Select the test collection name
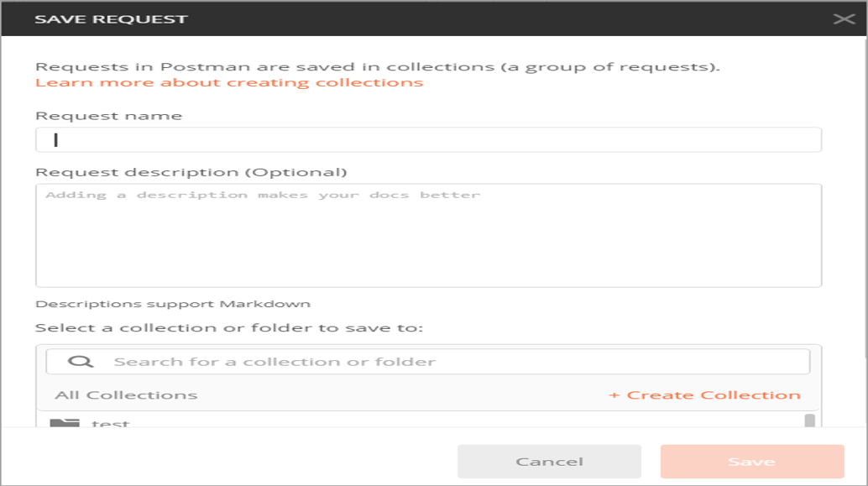Image resolution: width=868 pixels, height=486 pixels. pos(111,423)
